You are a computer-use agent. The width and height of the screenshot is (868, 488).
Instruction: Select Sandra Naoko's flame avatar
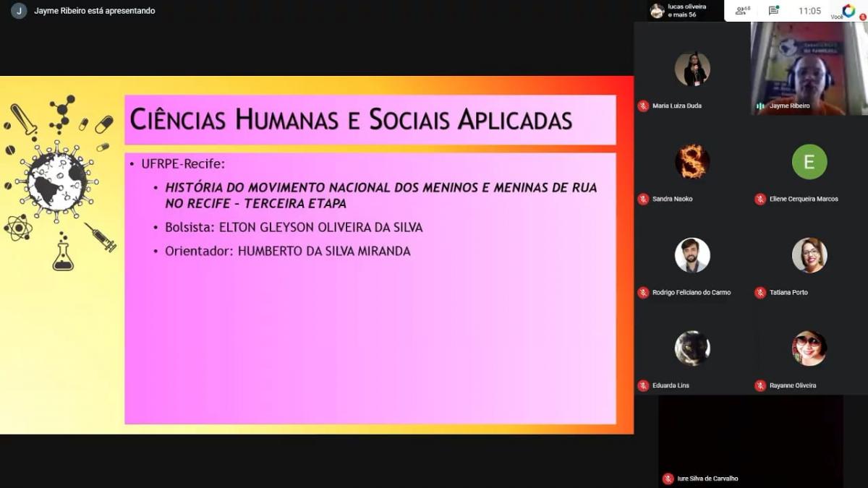692,162
